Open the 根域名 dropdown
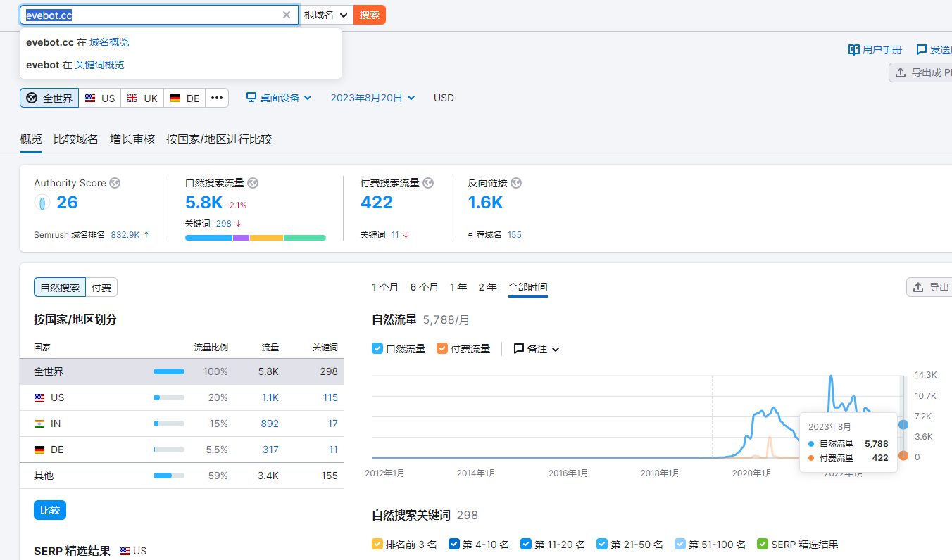Viewport: 952px width, 560px height. pos(326,15)
